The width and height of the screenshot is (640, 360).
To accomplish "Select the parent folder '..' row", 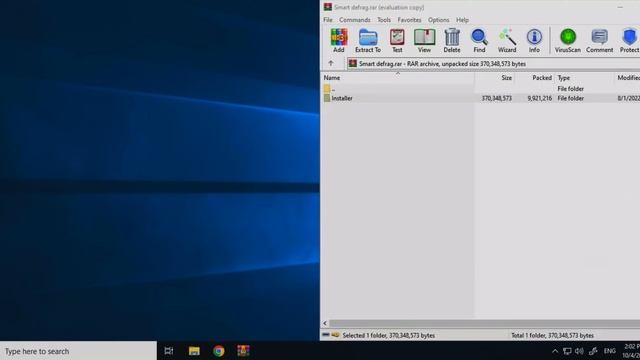I will 480,89.
